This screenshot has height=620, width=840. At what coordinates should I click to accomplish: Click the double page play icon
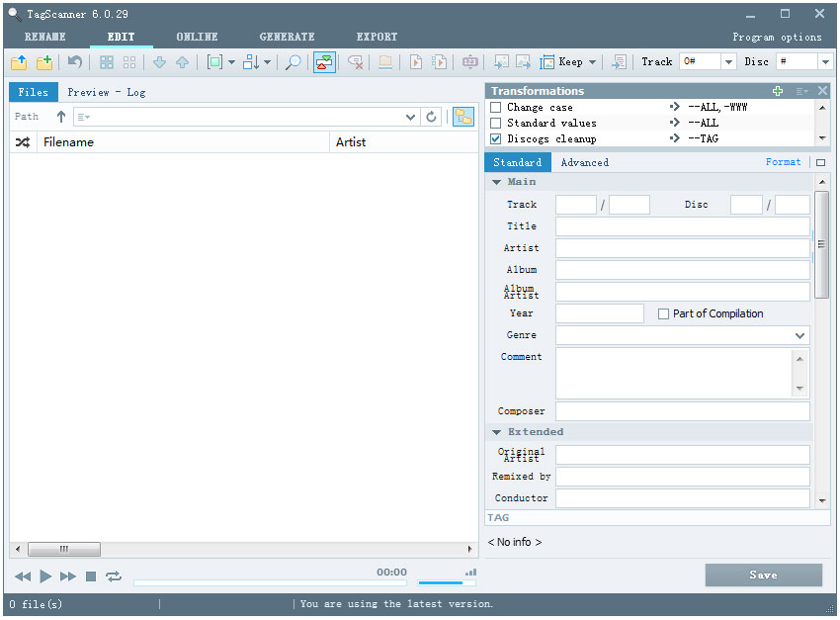[439, 62]
